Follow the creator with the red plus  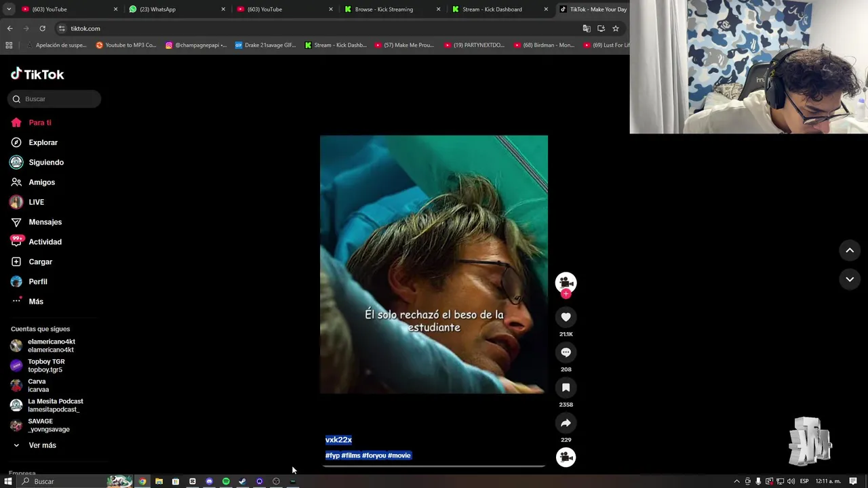pyautogui.click(x=566, y=294)
